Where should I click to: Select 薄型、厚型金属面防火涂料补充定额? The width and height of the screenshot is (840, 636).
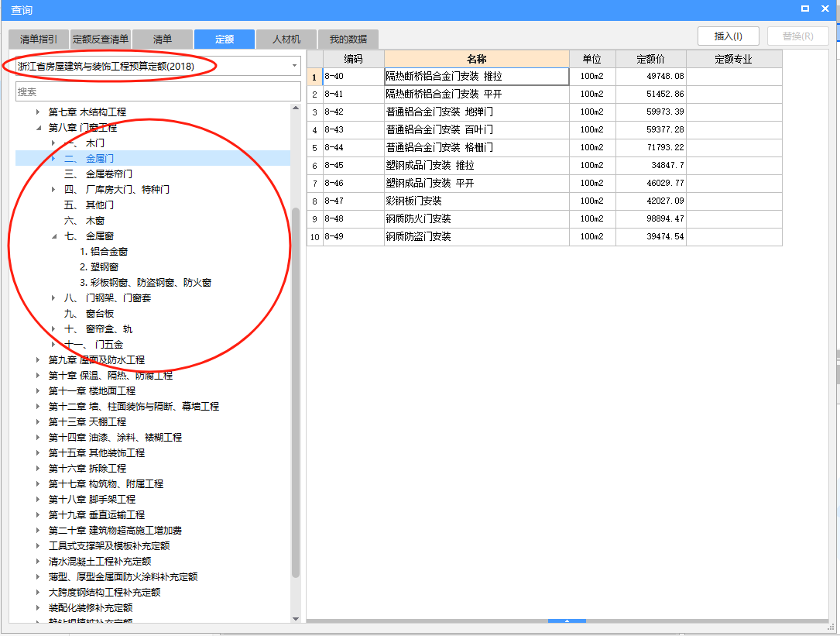(x=123, y=577)
